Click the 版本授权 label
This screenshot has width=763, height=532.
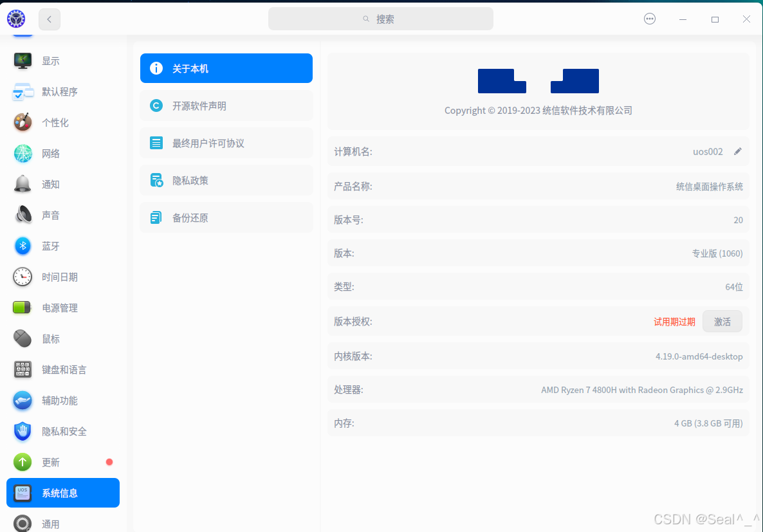click(353, 322)
